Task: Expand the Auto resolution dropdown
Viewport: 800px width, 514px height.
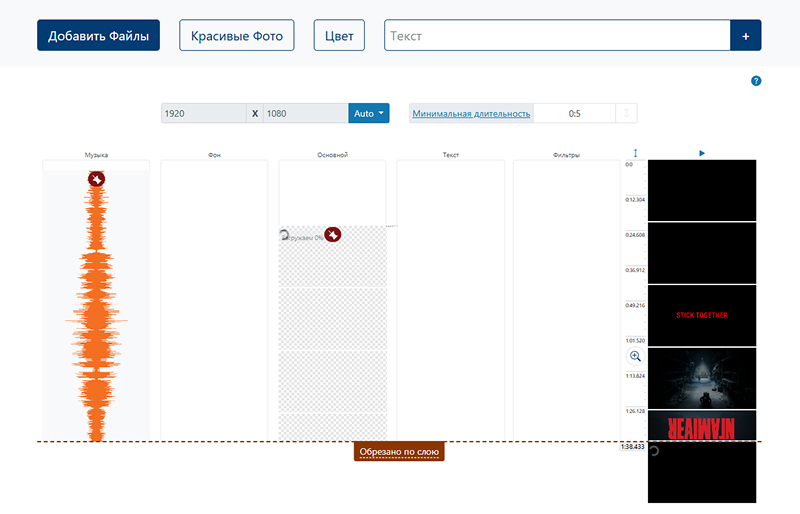Action: click(x=368, y=114)
